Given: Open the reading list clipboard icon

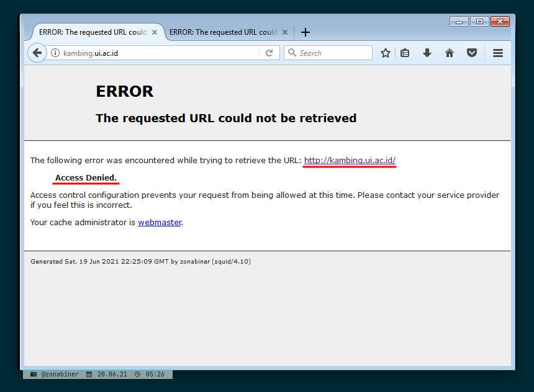Looking at the screenshot, I should (x=405, y=53).
